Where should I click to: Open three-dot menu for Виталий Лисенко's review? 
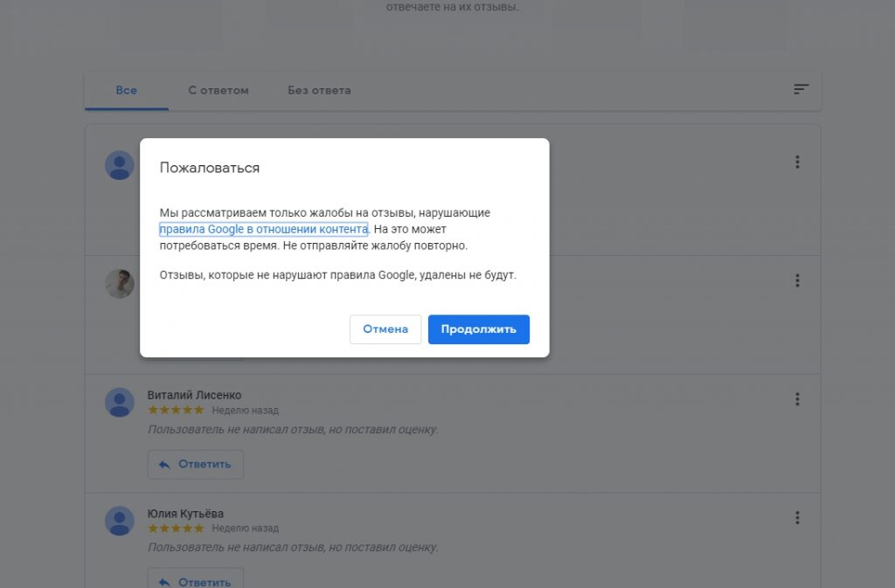click(797, 399)
